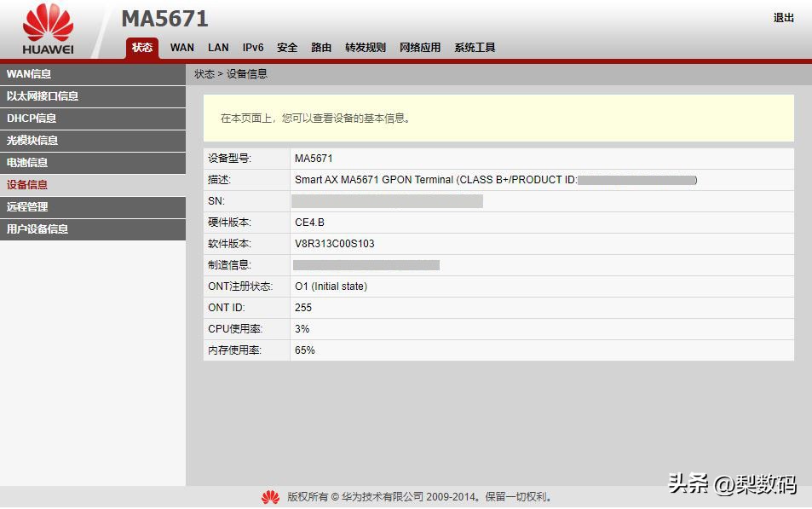Screen dimensions: 812x509
Task: Open the 网络应用 (Network Application) tab
Action: pyautogui.click(x=419, y=48)
